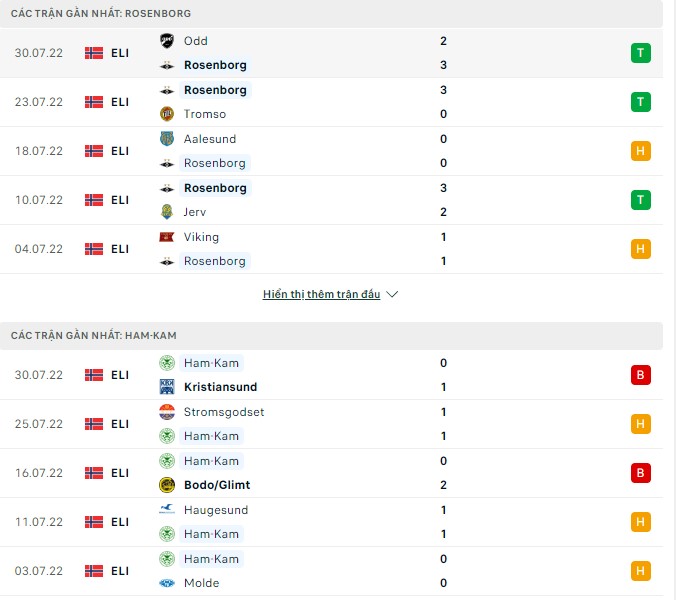
Task: Click the Tromso team crest icon
Action: [167, 114]
